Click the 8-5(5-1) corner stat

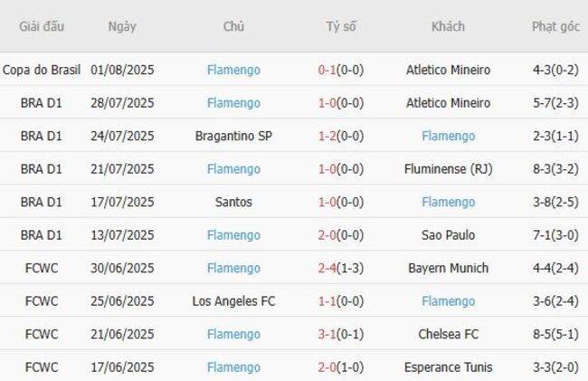tap(555, 334)
